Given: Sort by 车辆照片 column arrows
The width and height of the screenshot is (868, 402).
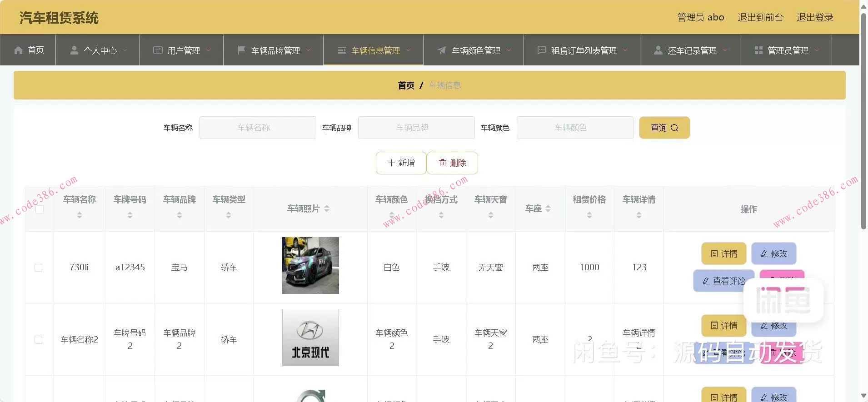Looking at the screenshot, I should click(327, 208).
